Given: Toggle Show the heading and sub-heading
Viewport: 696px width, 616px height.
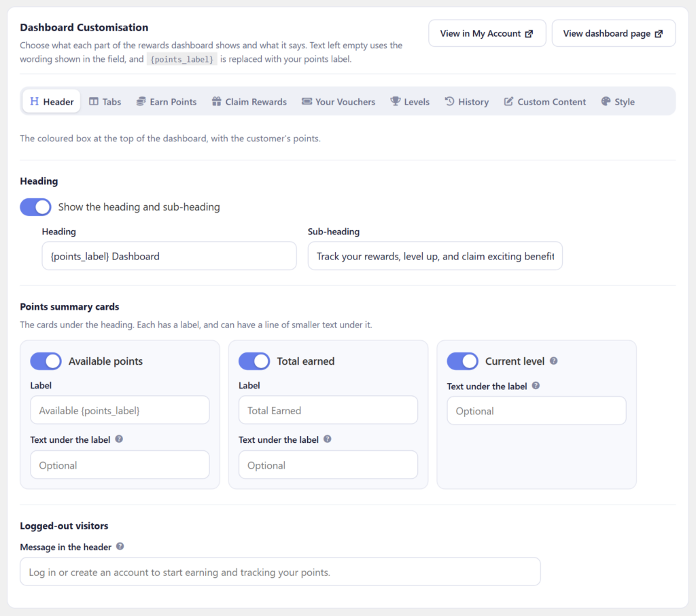Looking at the screenshot, I should [x=35, y=207].
